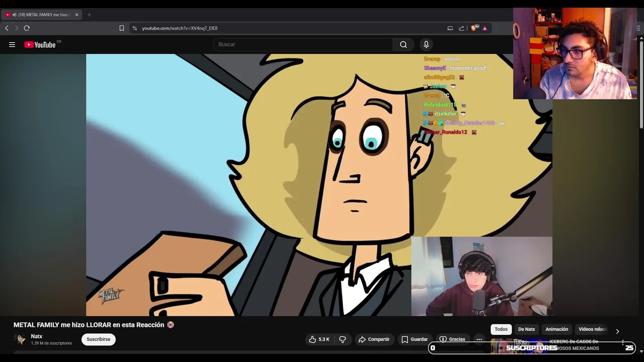Subscribe with the Suscribirse button
The height and width of the screenshot is (362, 644).
click(99, 339)
